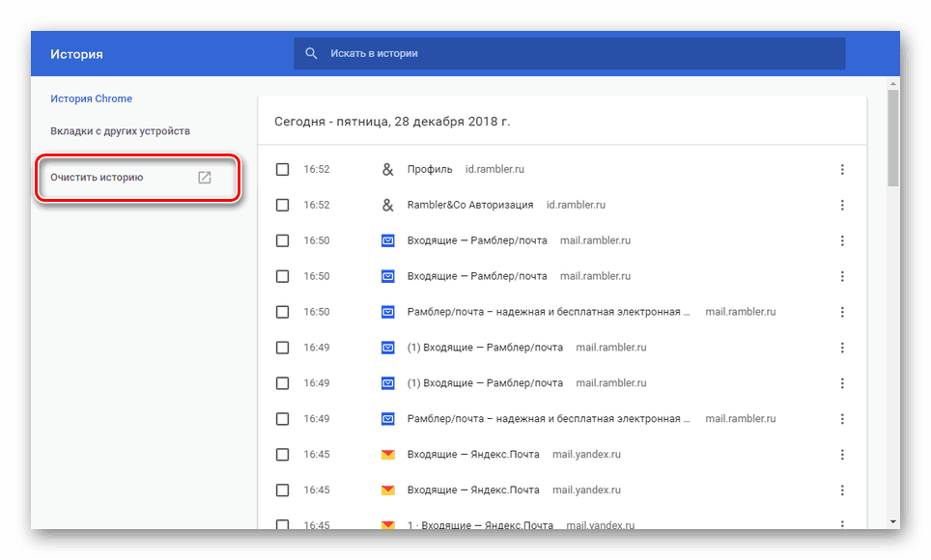Open the 'История Chrome' sidebar section
Image resolution: width=931 pixels, height=560 pixels.
coord(92,98)
